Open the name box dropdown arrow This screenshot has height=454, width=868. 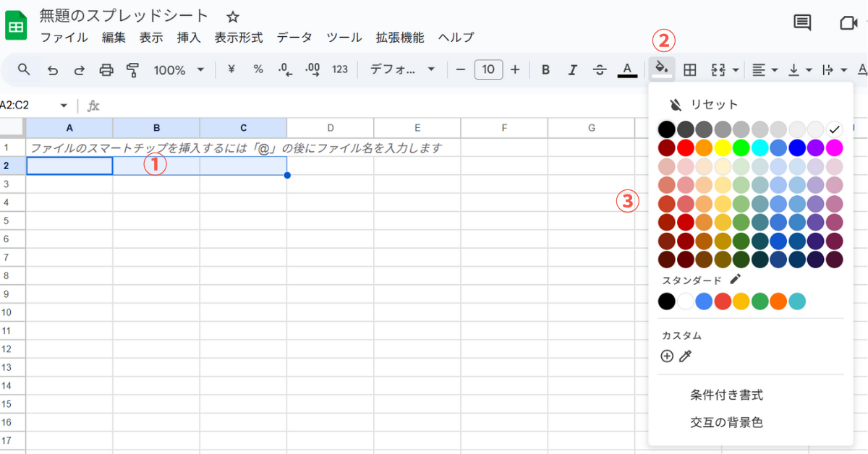[64, 106]
